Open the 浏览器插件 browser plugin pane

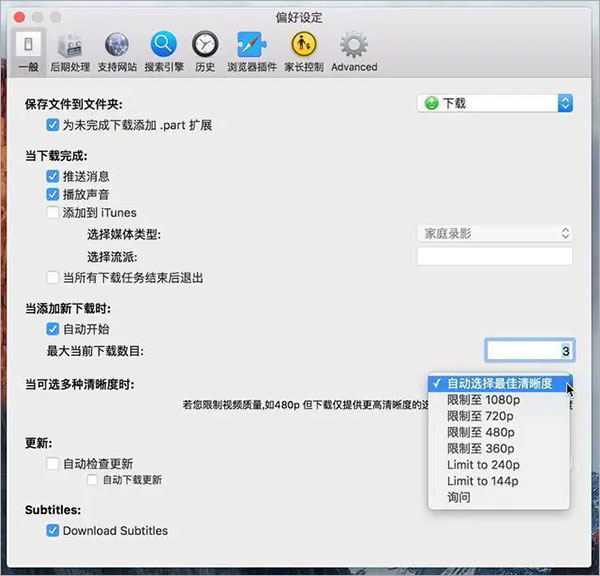pyautogui.click(x=250, y=51)
